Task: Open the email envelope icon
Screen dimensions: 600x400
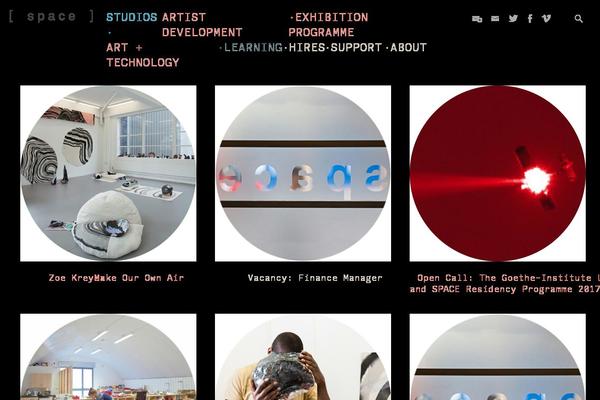Action: (x=495, y=18)
